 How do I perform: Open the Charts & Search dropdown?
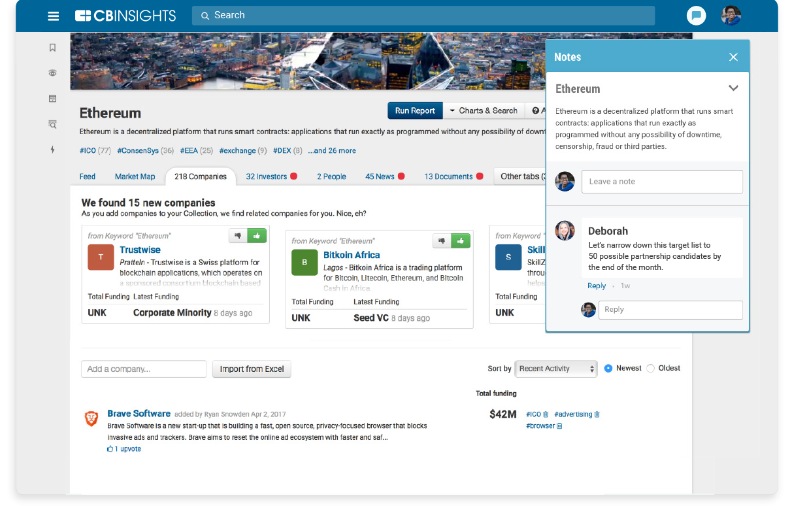(484, 110)
